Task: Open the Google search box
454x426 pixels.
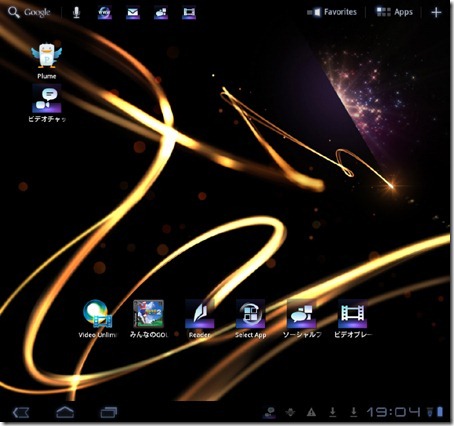Action: (x=29, y=13)
